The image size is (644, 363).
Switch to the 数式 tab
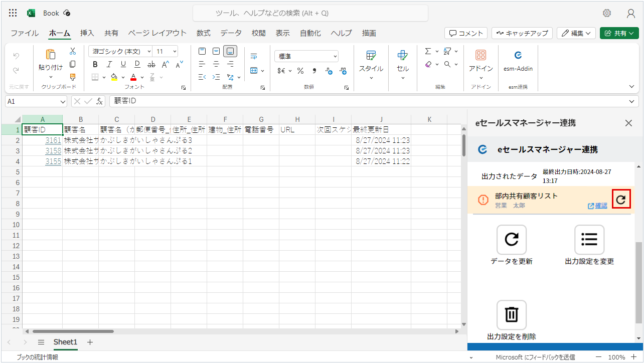pos(204,33)
